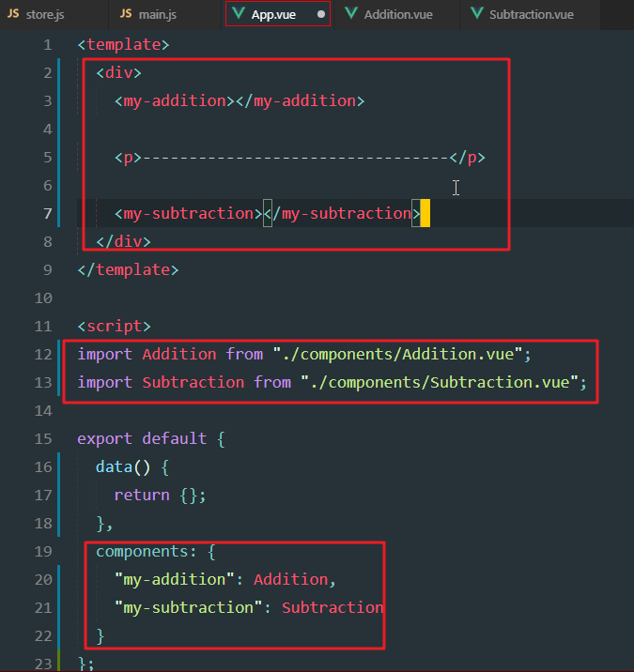Select line number 7 in the gutter

(x=47, y=213)
